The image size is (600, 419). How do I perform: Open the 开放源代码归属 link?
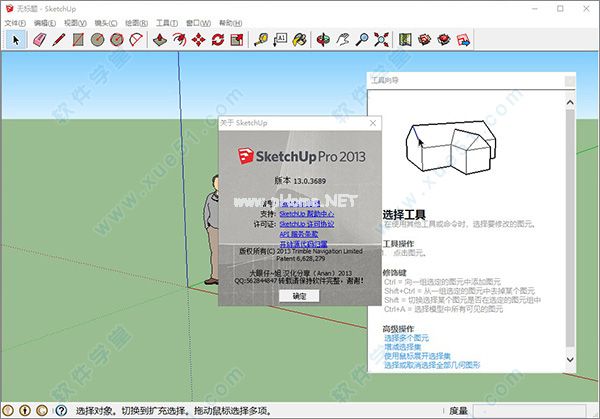click(x=303, y=244)
